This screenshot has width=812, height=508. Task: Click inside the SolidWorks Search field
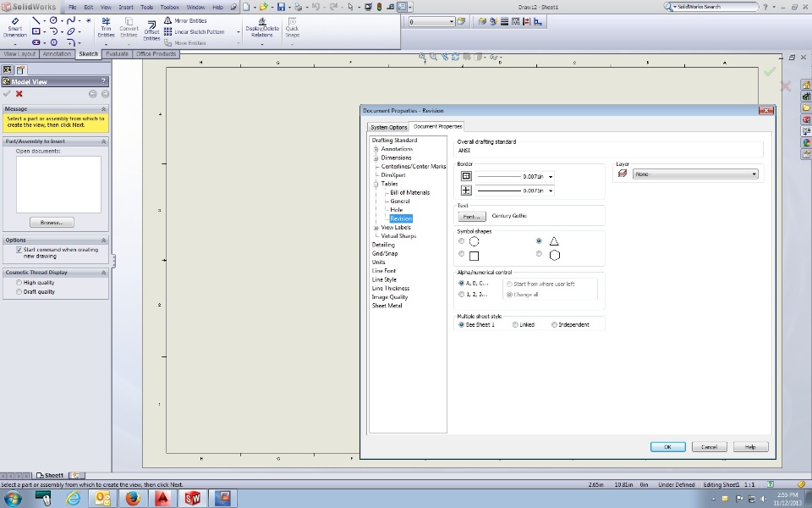point(716,7)
